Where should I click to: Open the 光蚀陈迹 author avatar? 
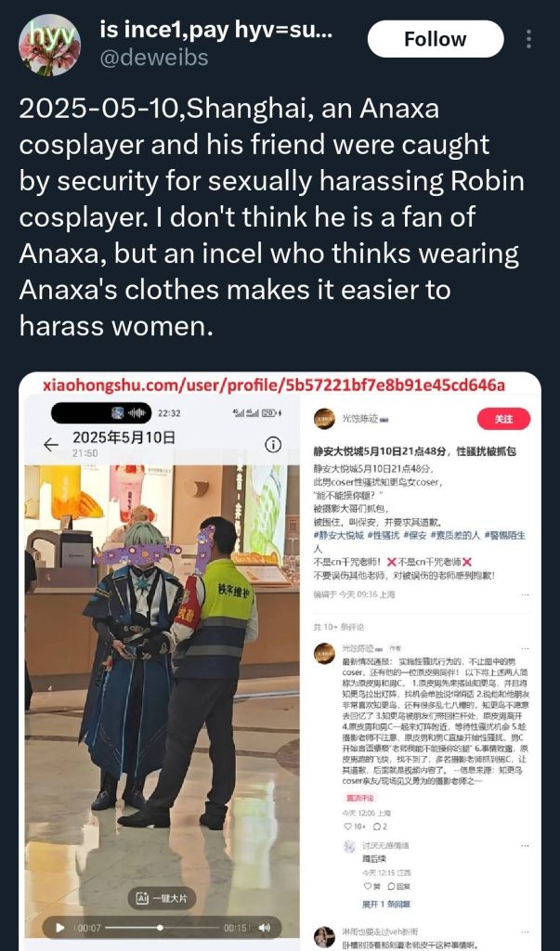click(325, 419)
